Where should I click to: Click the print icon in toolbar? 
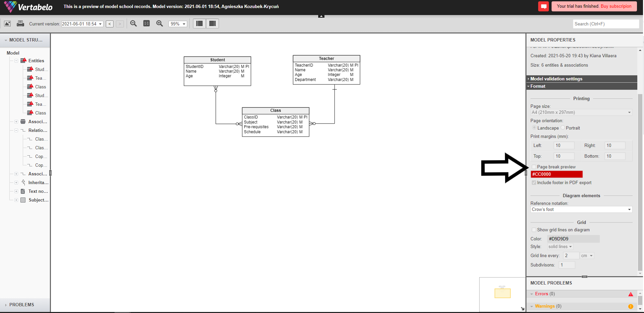[20, 23]
